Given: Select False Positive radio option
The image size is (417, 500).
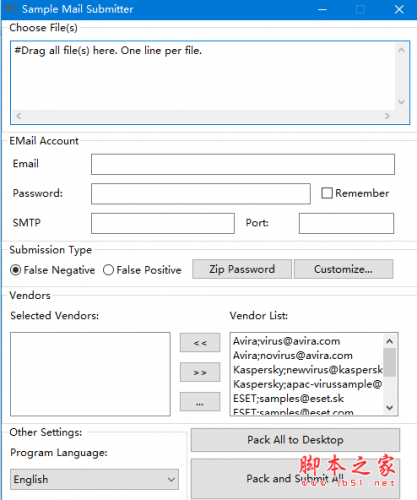Looking at the screenshot, I should coord(108,270).
